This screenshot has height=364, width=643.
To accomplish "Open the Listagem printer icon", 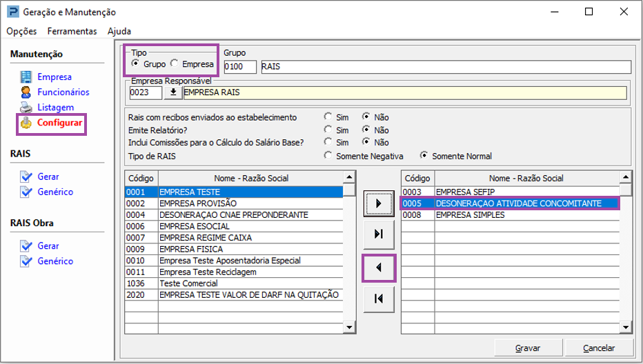I will pos(26,108).
